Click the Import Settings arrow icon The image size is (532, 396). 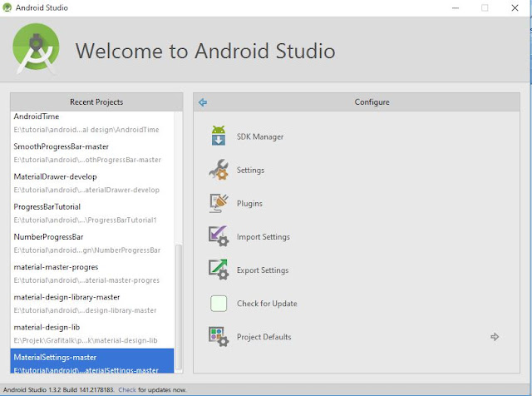click(x=219, y=236)
